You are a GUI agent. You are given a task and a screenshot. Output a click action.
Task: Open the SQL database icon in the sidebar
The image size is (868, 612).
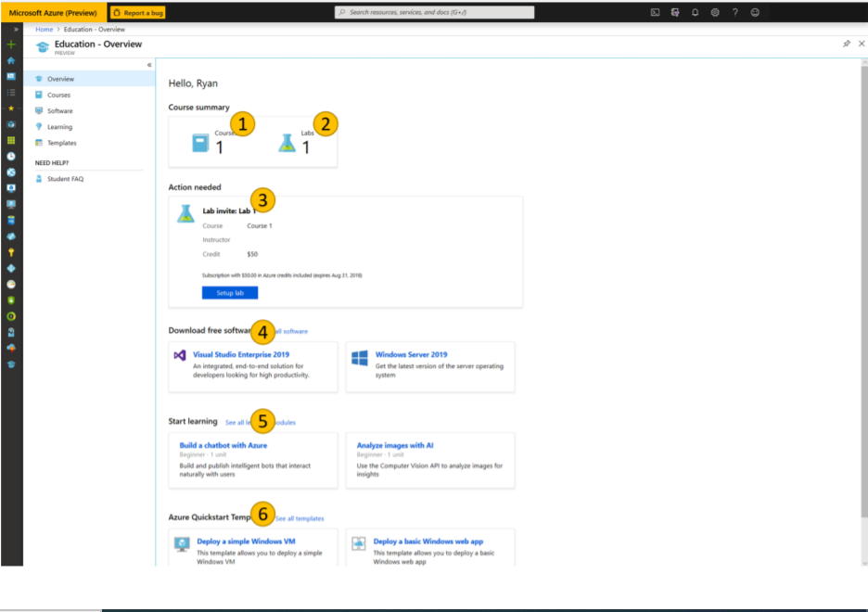pos(11,221)
